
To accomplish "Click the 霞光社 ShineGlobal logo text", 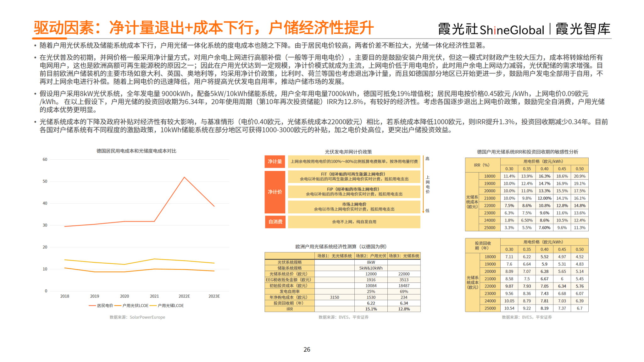I will click(x=491, y=29).
